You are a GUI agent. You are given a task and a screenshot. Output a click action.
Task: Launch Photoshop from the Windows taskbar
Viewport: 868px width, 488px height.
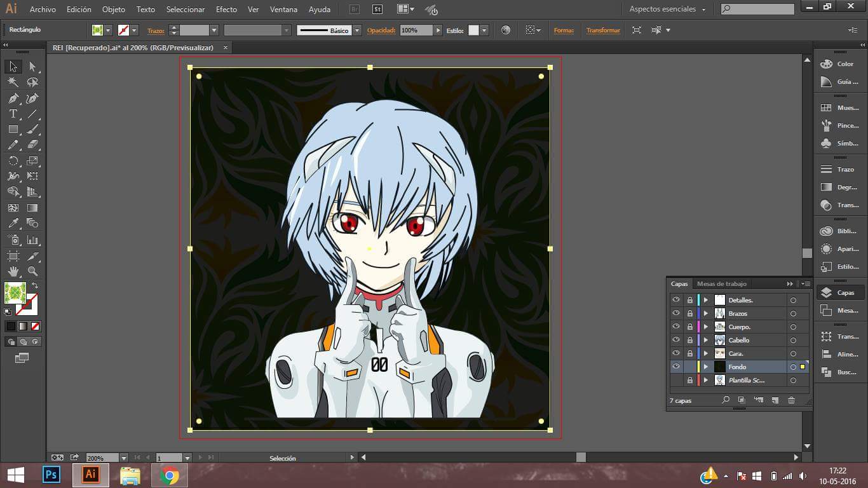(51, 475)
